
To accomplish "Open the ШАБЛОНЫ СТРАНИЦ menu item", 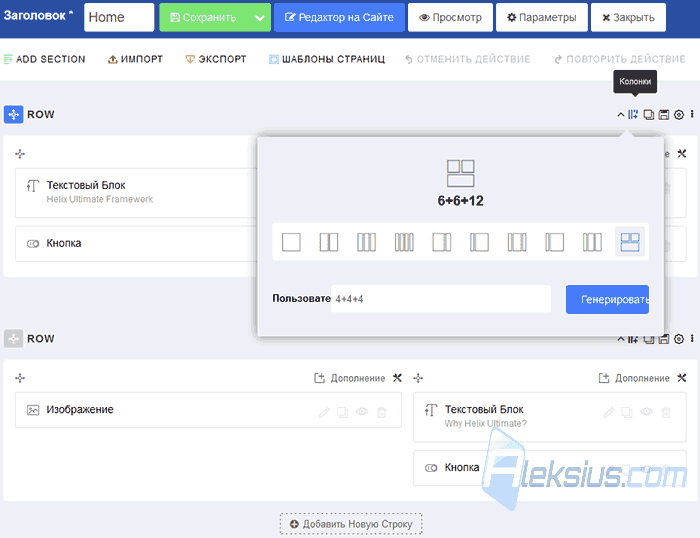I will pyautogui.click(x=326, y=59).
